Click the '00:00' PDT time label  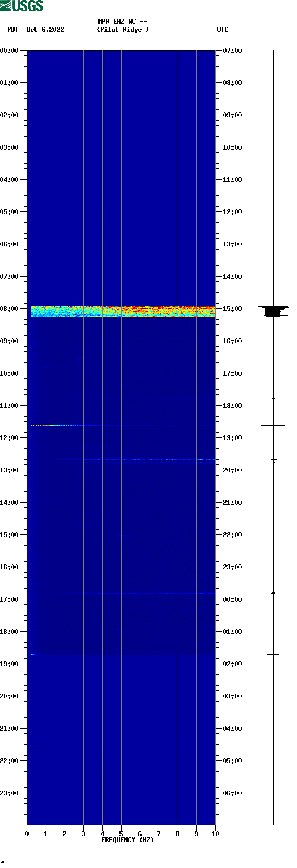9,51
